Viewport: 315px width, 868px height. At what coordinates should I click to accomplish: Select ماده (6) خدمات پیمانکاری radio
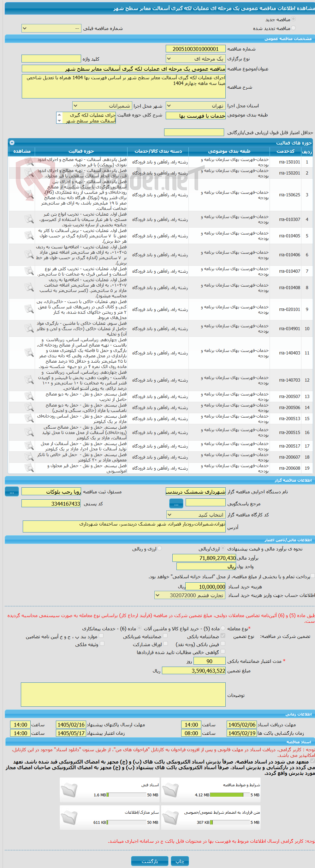click(140, 628)
